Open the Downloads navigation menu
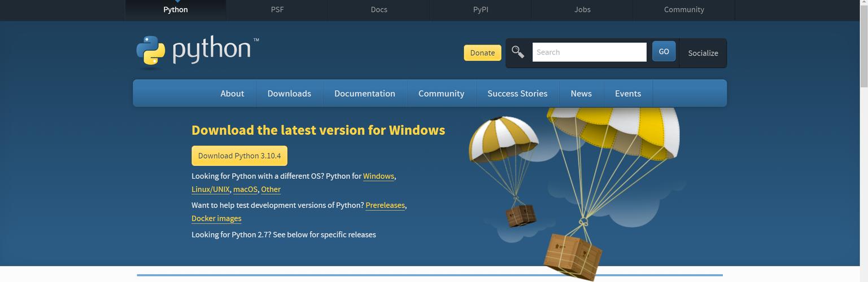This screenshot has height=282, width=868. (289, 94)
